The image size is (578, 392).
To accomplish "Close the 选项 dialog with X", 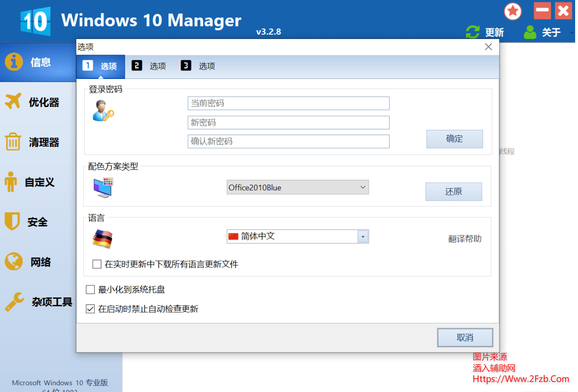I will point(489,47).
